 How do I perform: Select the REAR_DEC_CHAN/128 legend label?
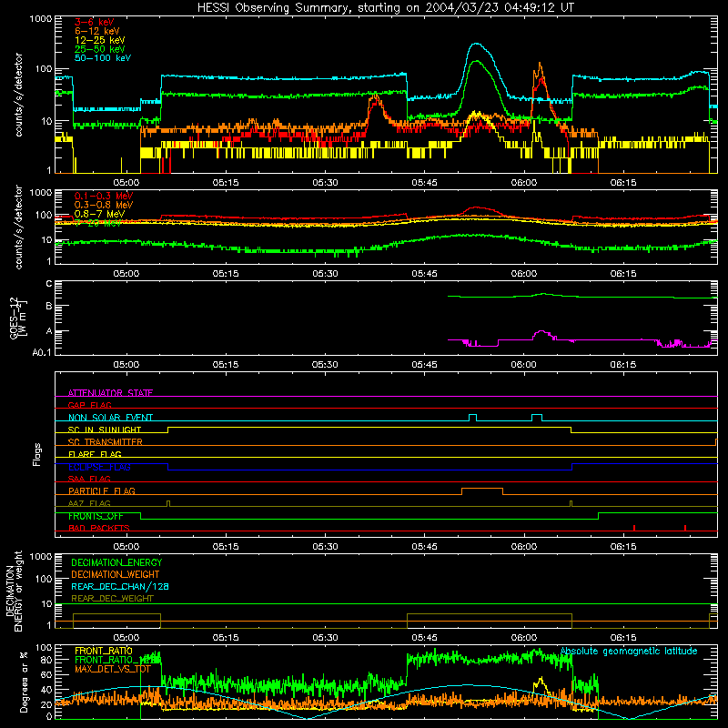point(120,586)
